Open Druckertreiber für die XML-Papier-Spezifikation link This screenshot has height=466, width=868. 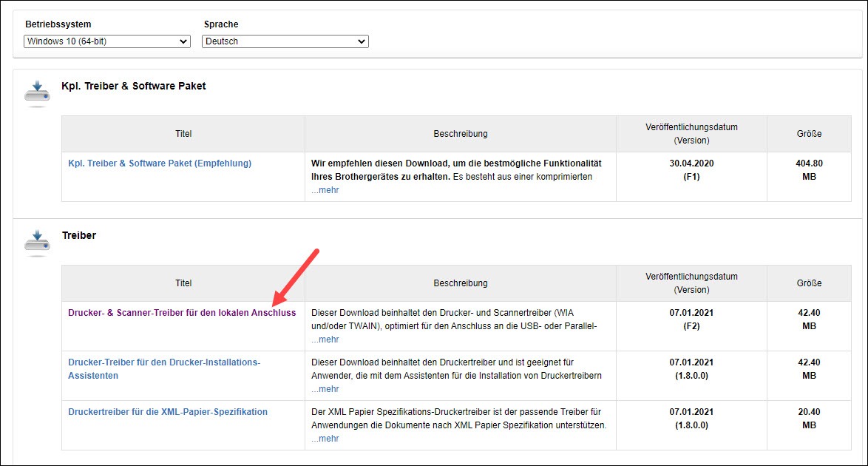pos(168,412)
